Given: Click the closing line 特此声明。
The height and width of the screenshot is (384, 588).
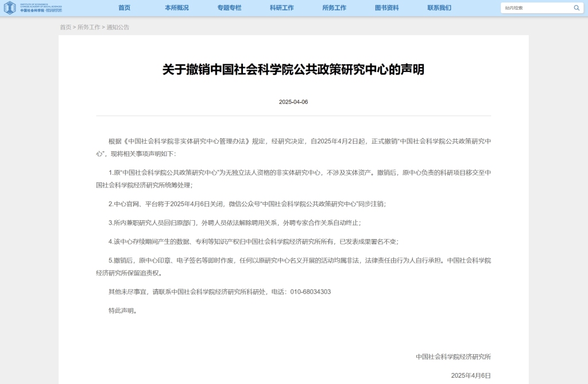Looking at the screenshot, I should 123,310.
